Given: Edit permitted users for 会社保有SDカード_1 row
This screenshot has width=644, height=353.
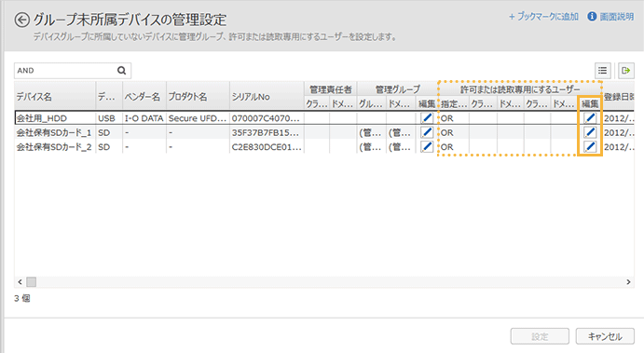Looking at the screenshot, I should click(590, 132).
